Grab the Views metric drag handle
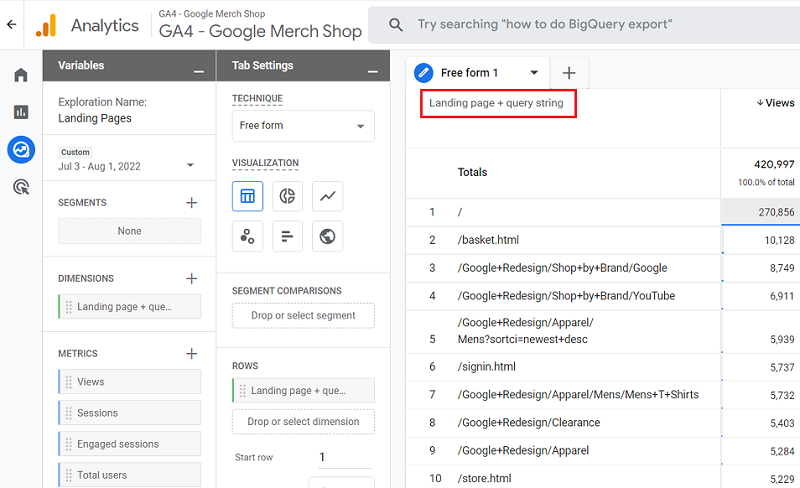 [x=68, y=382]
